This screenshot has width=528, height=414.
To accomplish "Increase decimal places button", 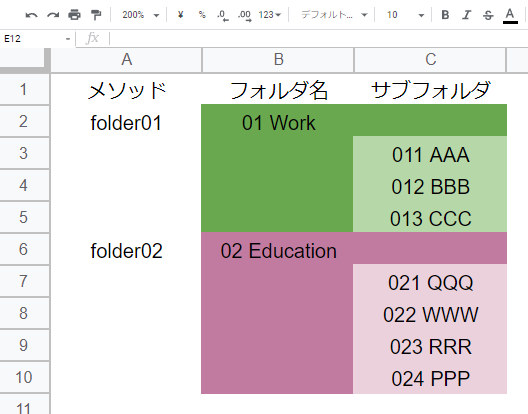I will [244, 15].
